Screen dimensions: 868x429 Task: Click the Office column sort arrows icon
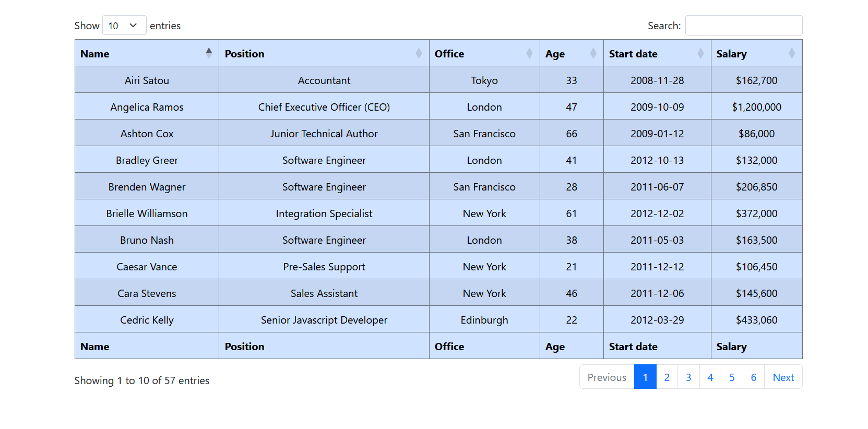(529, 53)
